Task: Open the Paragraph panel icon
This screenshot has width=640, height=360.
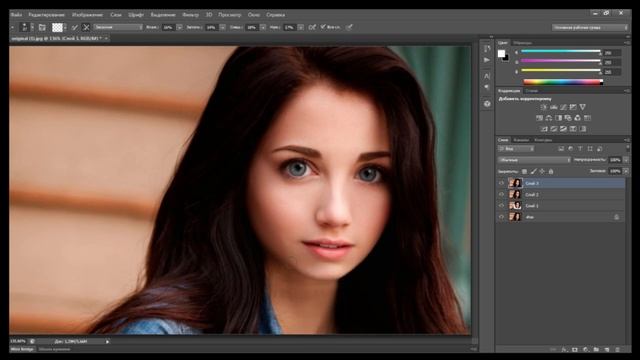Action: (x=487, y=87)
